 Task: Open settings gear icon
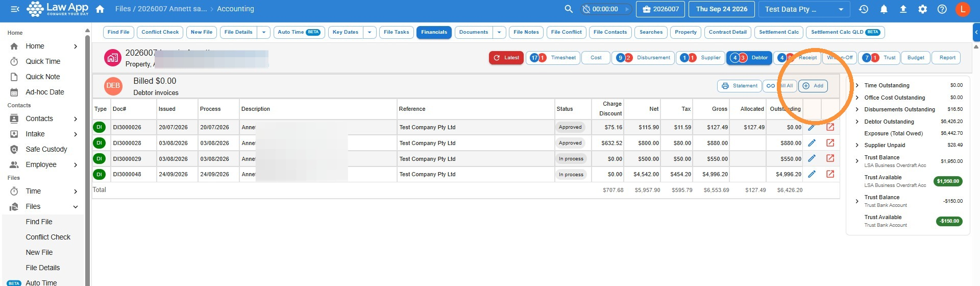(922, 9)
